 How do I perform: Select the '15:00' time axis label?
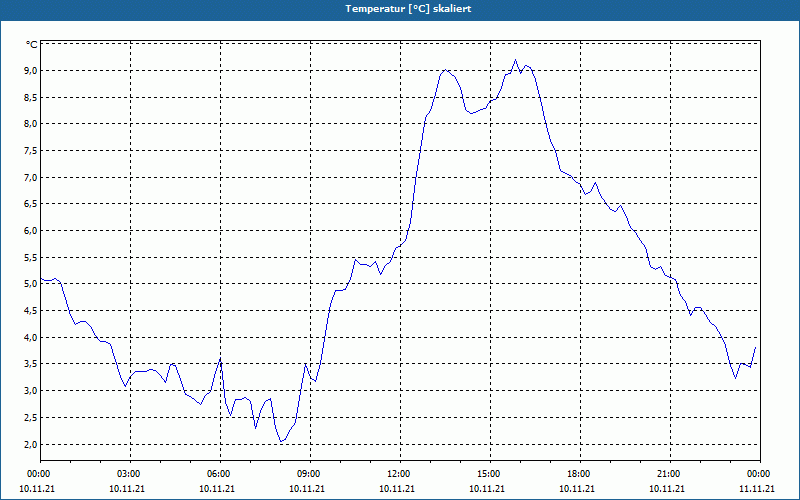click(x=488, y=474)
